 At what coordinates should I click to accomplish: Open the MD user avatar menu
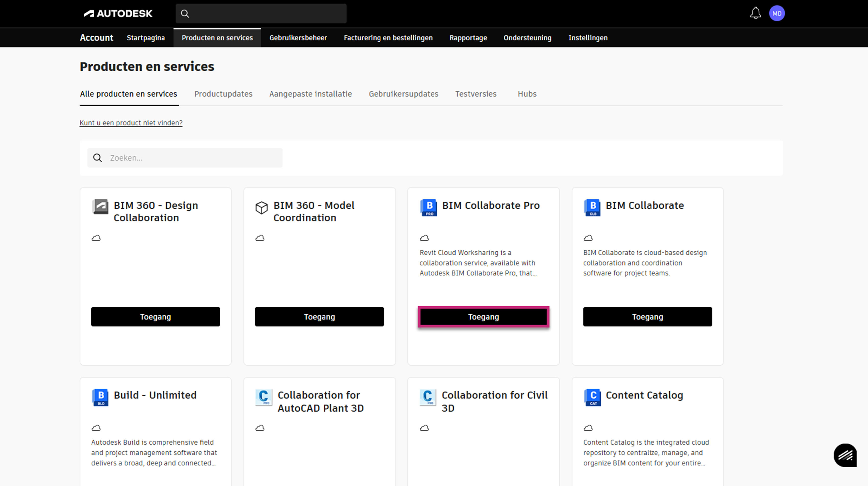[777, 13]
